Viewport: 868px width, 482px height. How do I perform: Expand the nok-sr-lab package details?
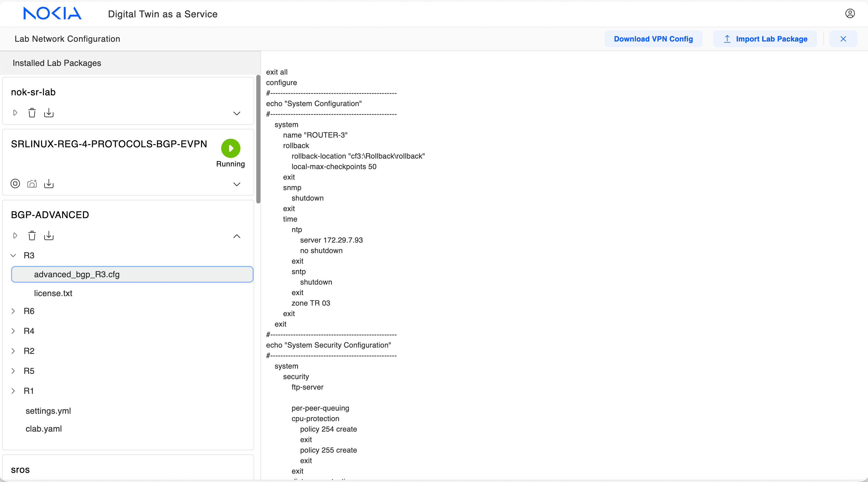click(x=237, y=113)
